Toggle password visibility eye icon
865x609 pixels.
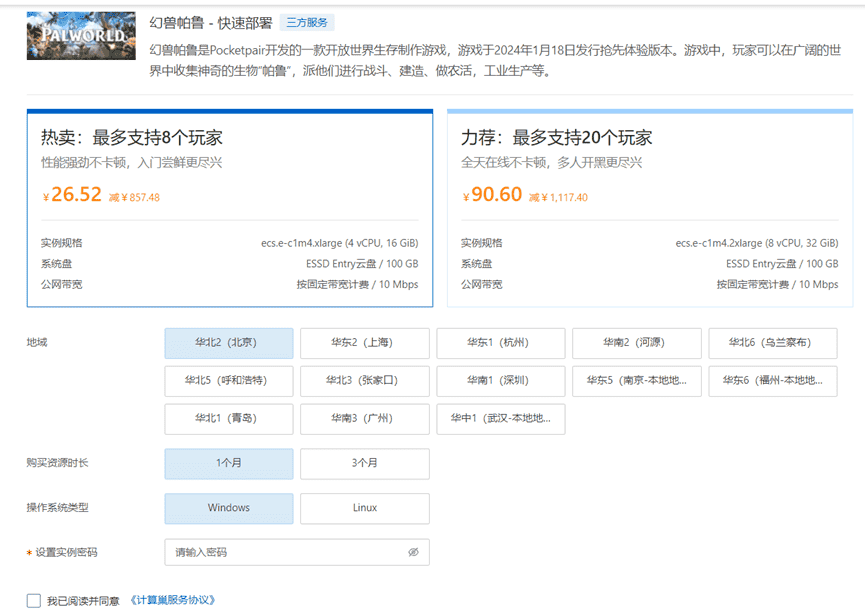pyautogui.click(x=413, y=552)
